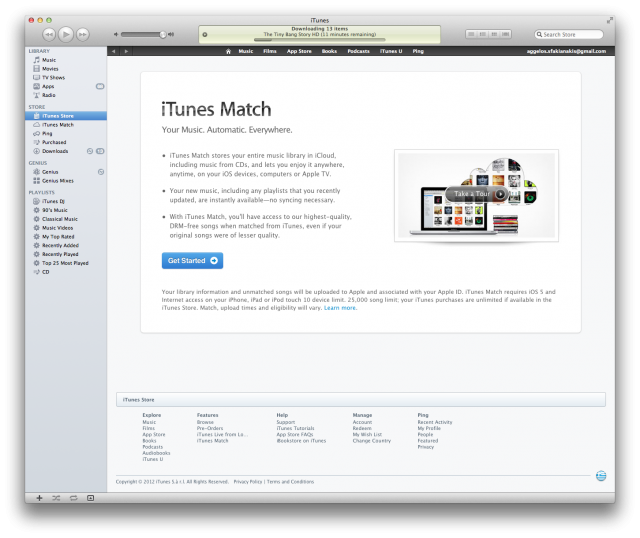Click the Next track button

tap(83, 34)
